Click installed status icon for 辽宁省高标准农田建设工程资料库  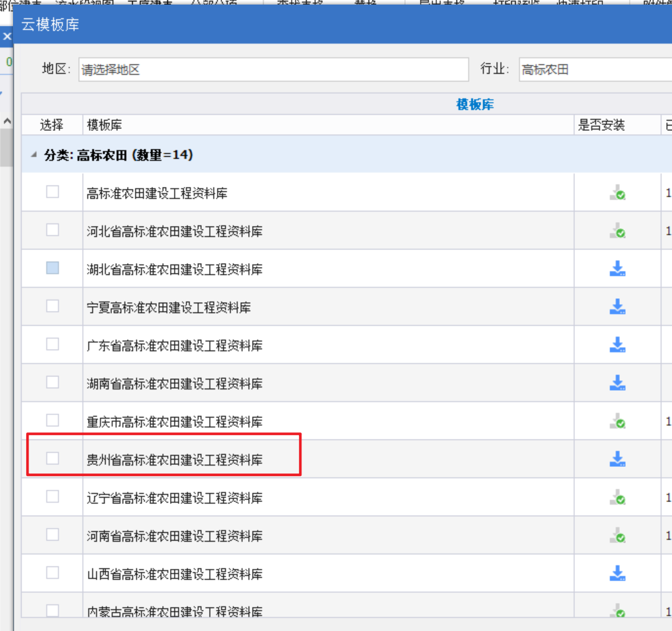(617, 498)
